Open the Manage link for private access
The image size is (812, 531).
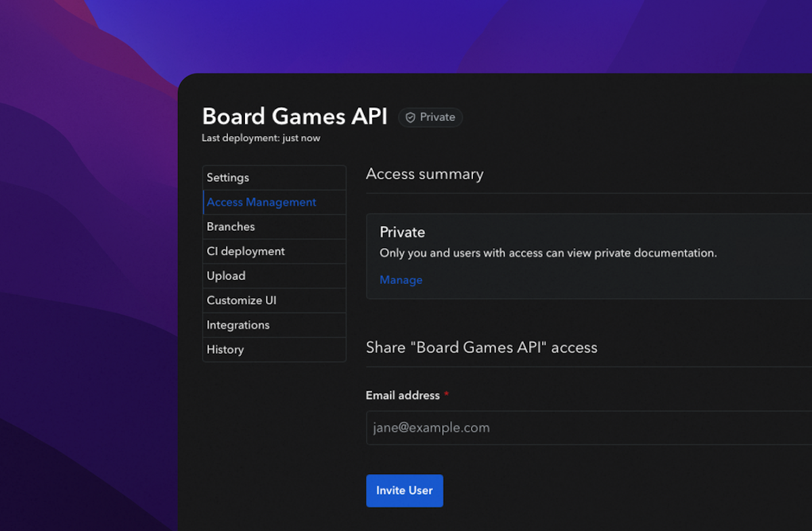click(x=401, y=279)
